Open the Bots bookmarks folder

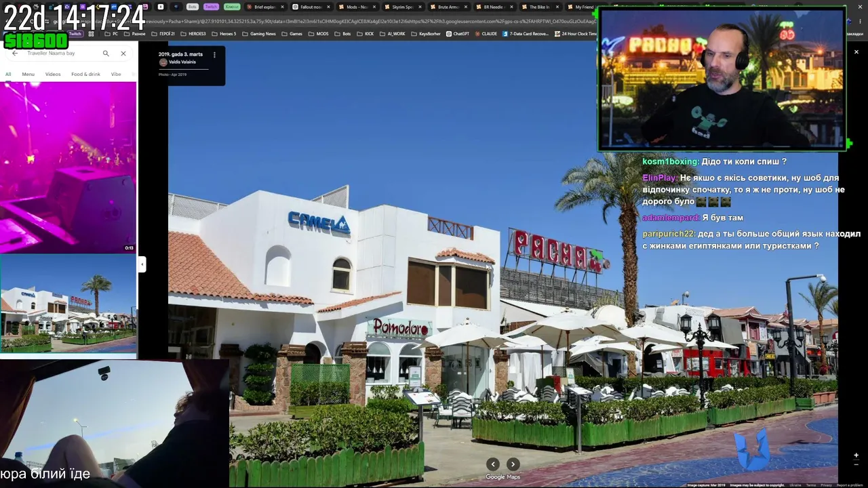click(343, 34)
